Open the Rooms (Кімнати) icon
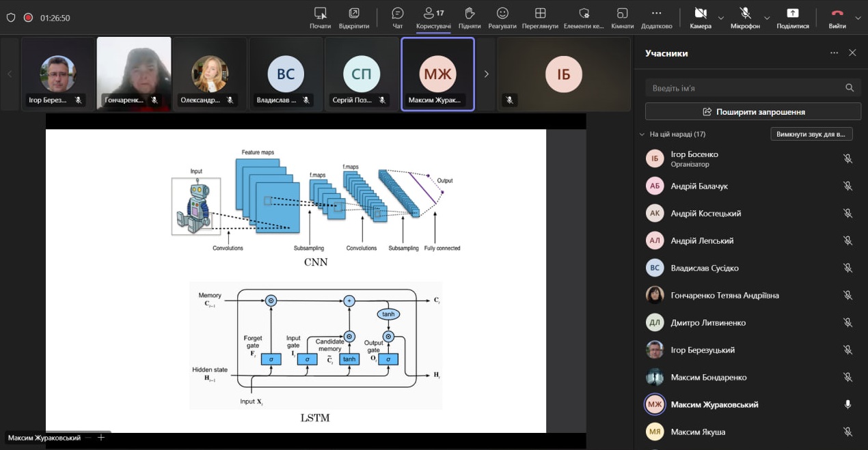Viewport: 868px width, 450px height. [622, 14]
